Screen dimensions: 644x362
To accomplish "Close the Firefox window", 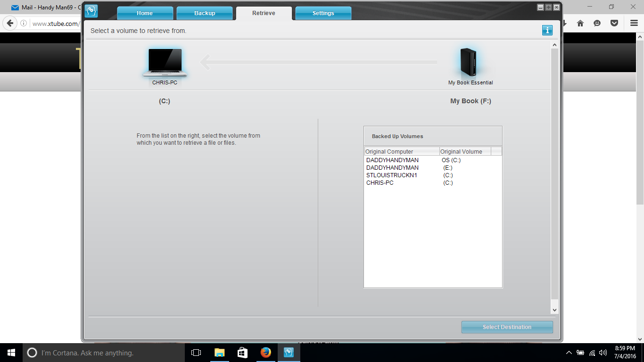I will click(x=633, y=7).
